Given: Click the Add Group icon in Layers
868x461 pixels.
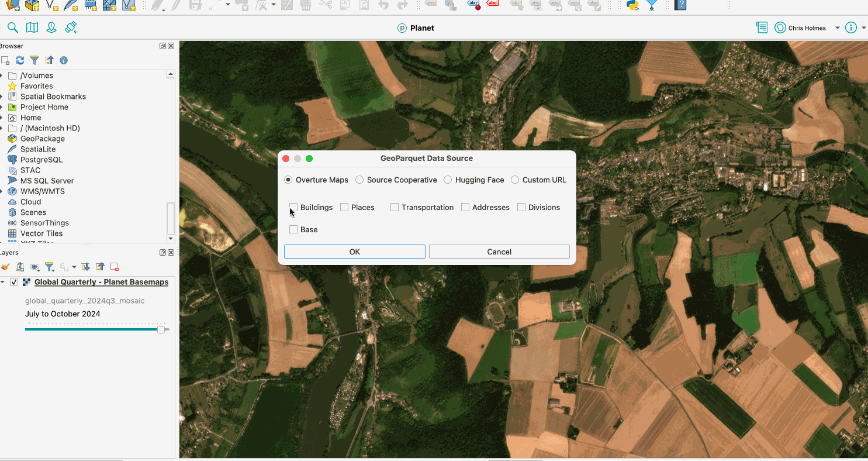Looking at the screenshot, I should click(x=20, y=267).
